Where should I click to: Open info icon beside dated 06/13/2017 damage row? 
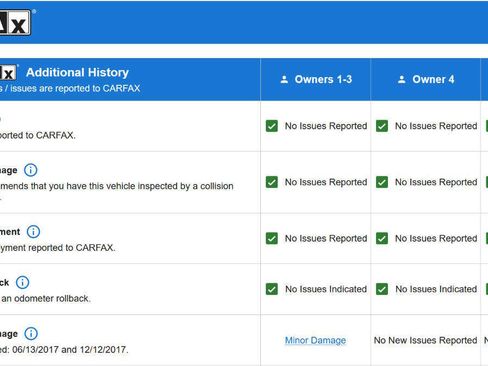(31, 333)
